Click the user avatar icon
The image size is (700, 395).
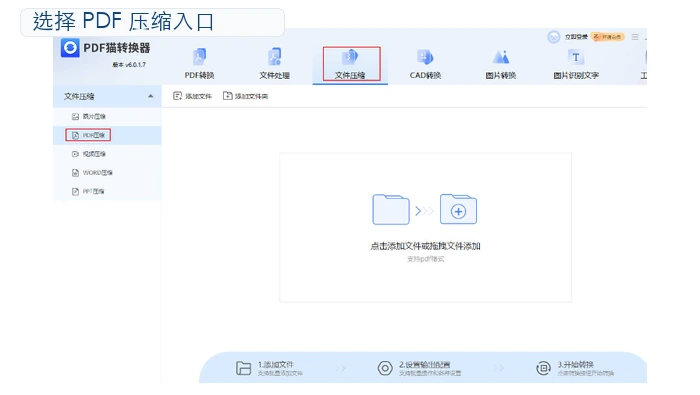pos(554,37)
